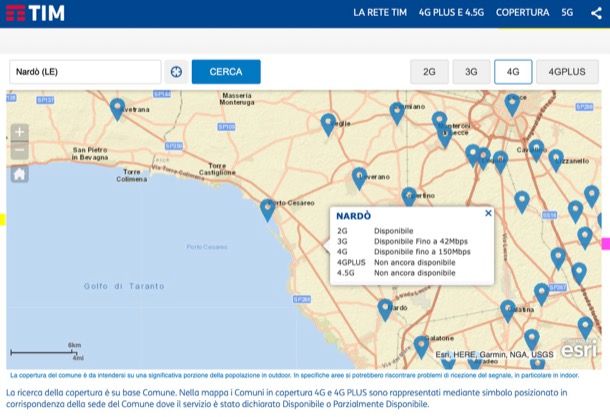The height and width of the screenshot is (417, 610).
Task: Select the 4G coverage layer
Action: coord(513,72)
